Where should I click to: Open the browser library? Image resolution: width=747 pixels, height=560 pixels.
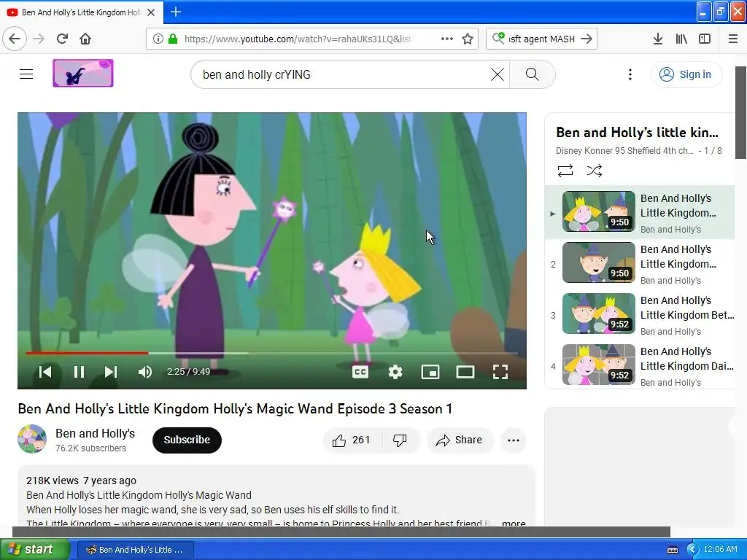681,39
